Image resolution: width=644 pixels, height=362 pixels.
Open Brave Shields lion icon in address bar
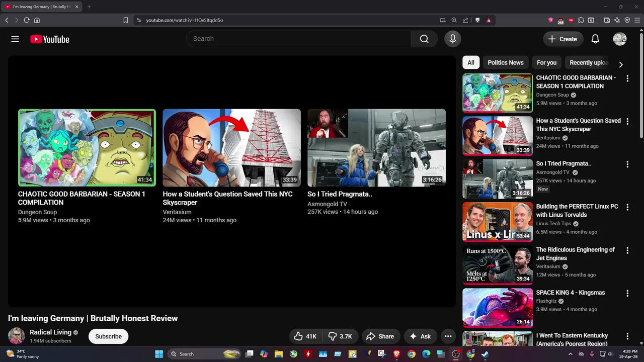pyautogui.click(x=477, y=20)
